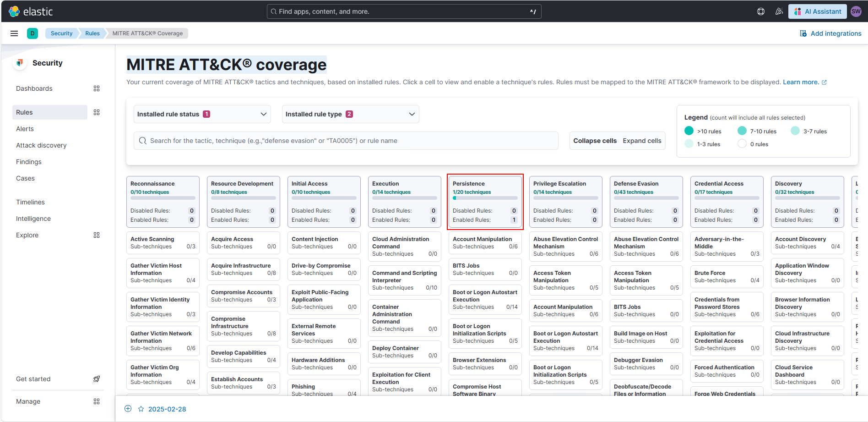Open the Dashboards submenu grid icon
868x422 pixels.
pyautogui.click(x=97, y=88)
